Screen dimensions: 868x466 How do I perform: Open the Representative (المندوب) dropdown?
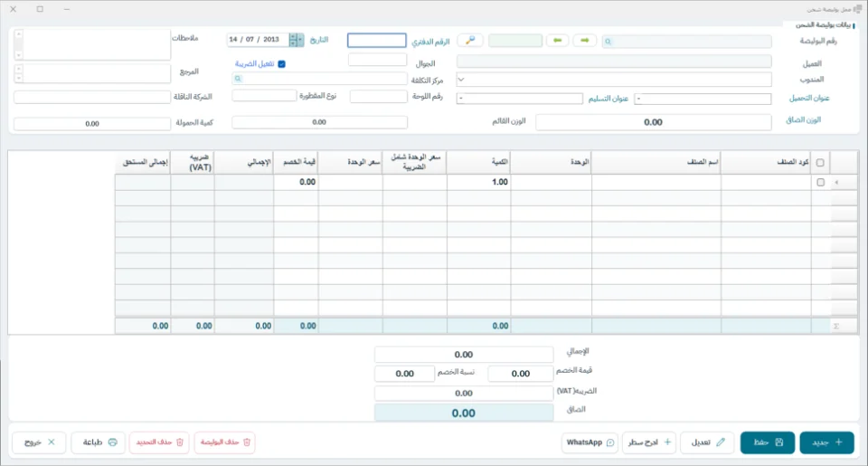(x=461, y=80)
